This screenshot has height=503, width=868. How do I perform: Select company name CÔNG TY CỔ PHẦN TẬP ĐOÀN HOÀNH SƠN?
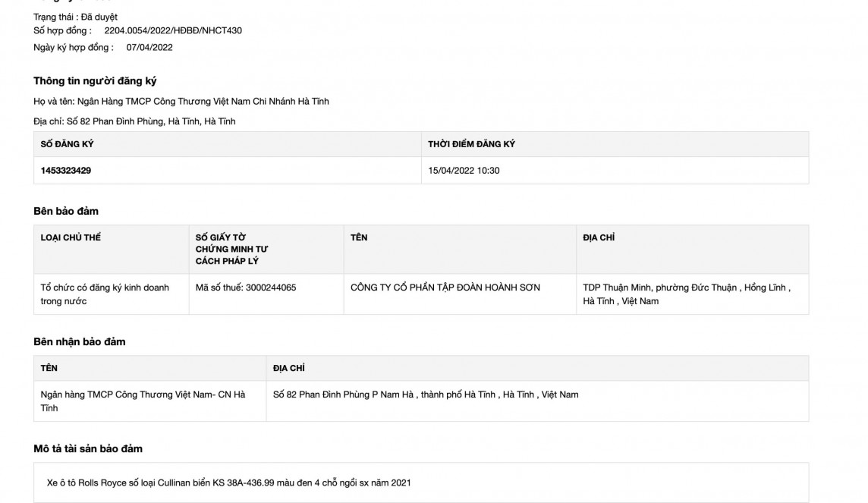click(x=445, y=288)
